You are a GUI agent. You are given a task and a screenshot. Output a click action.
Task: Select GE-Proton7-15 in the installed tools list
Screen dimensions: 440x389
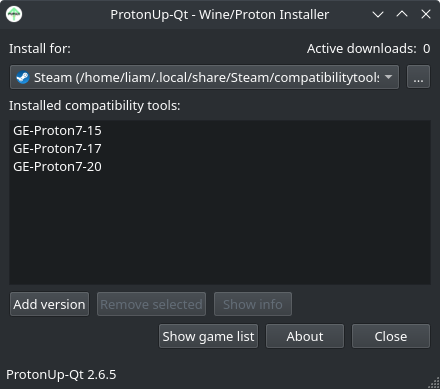point(57,131)
